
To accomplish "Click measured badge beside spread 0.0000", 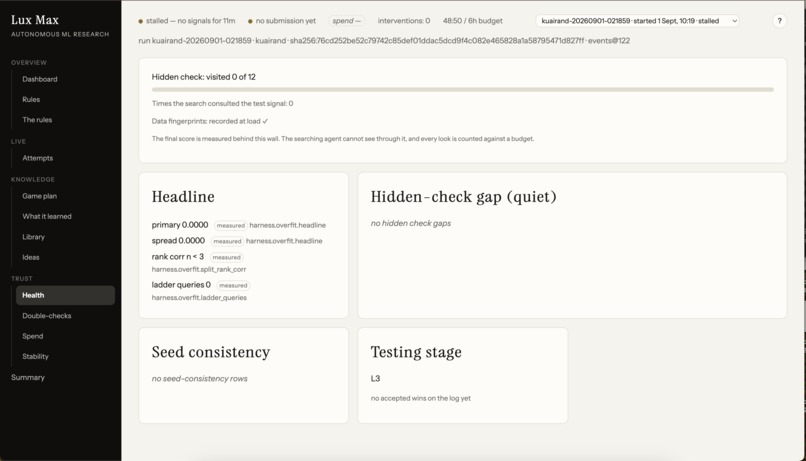I will click(x=227, y=241).
